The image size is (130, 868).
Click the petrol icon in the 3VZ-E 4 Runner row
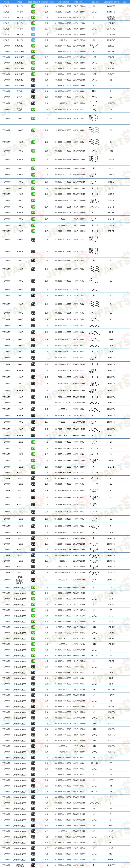[33, 63]
